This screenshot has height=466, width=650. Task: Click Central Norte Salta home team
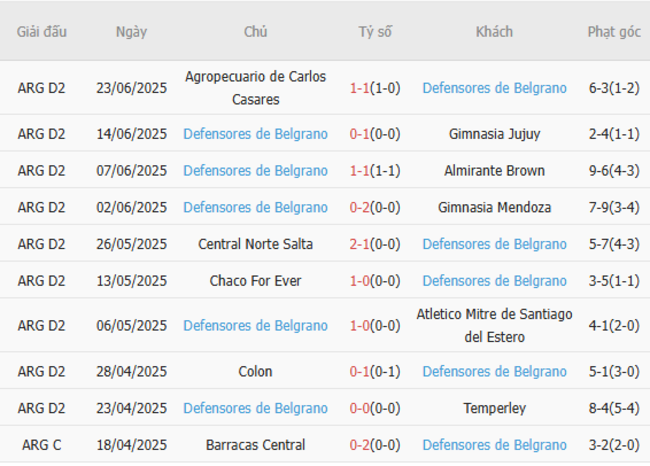(255, 244)
